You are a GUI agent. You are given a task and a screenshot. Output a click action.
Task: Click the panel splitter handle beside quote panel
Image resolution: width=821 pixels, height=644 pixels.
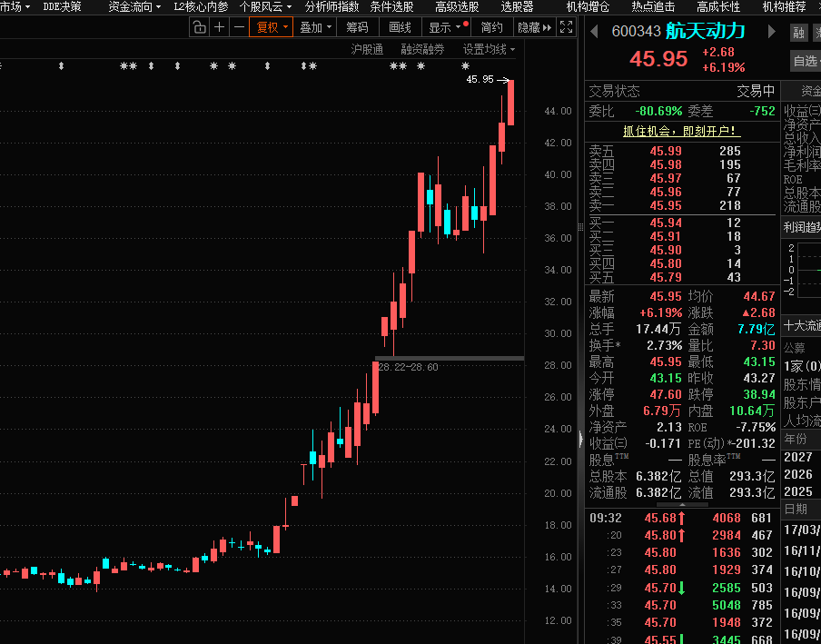581,439
